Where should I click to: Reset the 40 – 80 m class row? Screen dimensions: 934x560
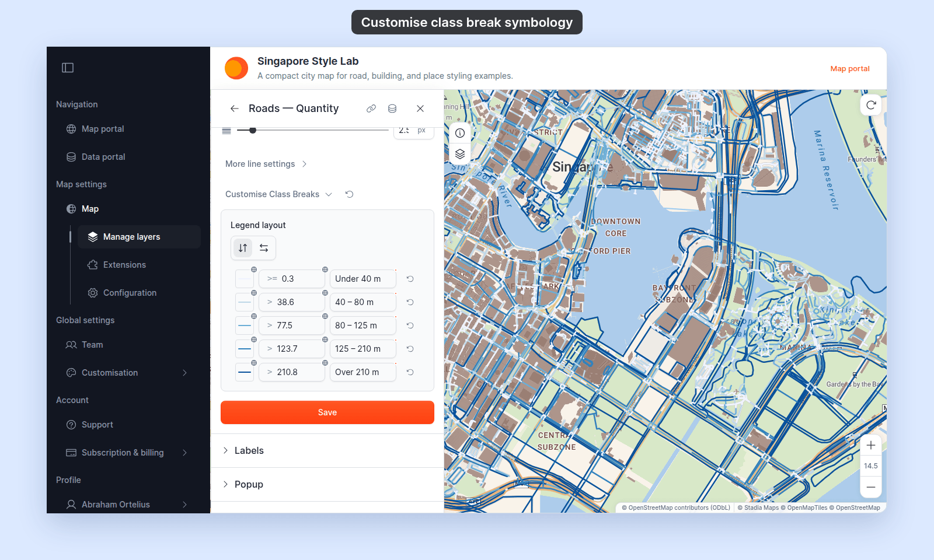410,302
